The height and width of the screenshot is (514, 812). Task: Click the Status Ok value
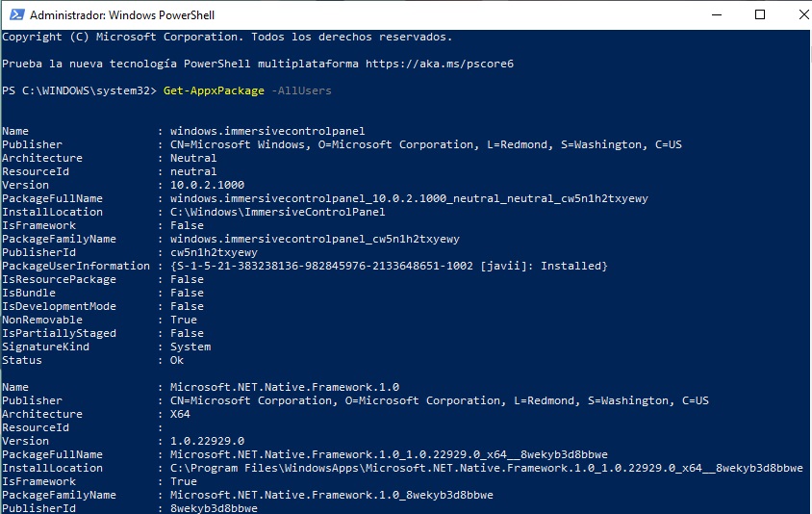177,360
